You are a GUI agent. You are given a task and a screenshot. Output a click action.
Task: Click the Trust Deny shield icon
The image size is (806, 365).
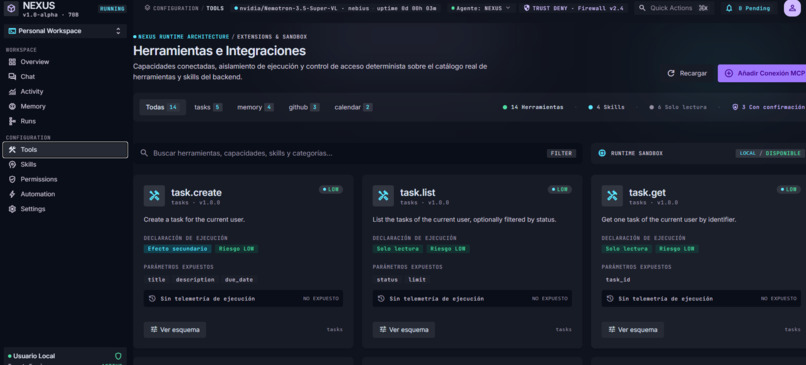tap(526, 8)
